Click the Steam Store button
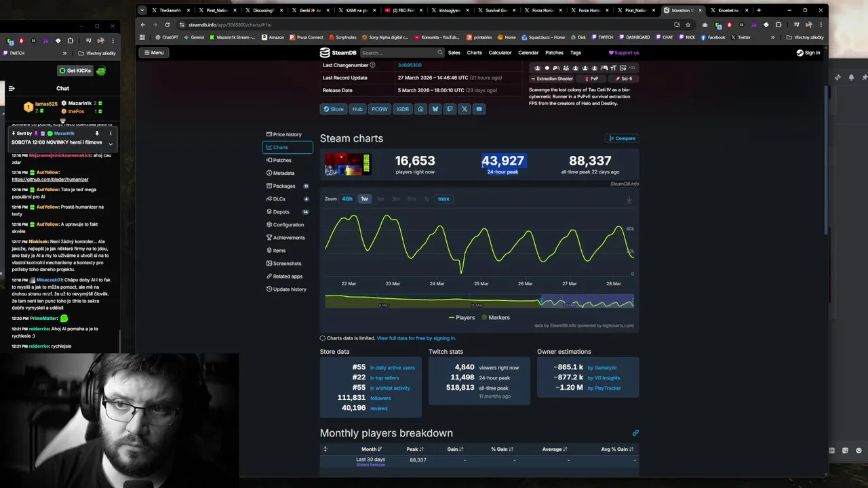 click(x=333, y=109)
